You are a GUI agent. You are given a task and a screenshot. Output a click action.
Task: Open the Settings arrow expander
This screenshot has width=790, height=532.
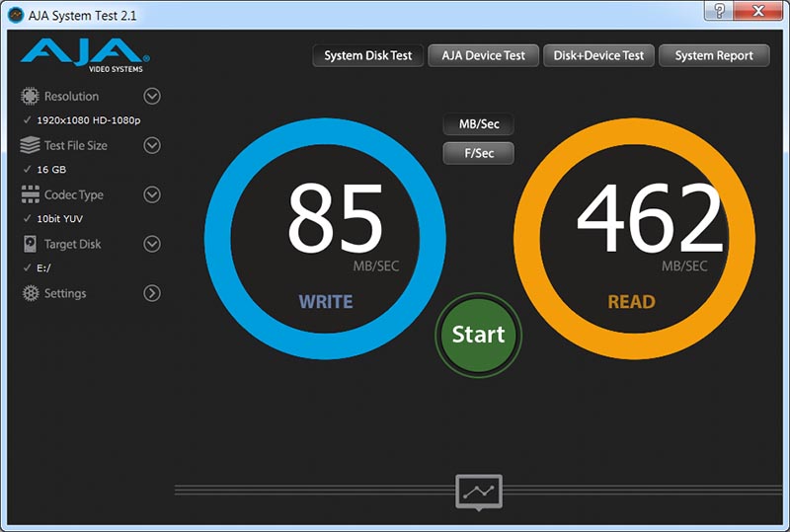[152, 293]
